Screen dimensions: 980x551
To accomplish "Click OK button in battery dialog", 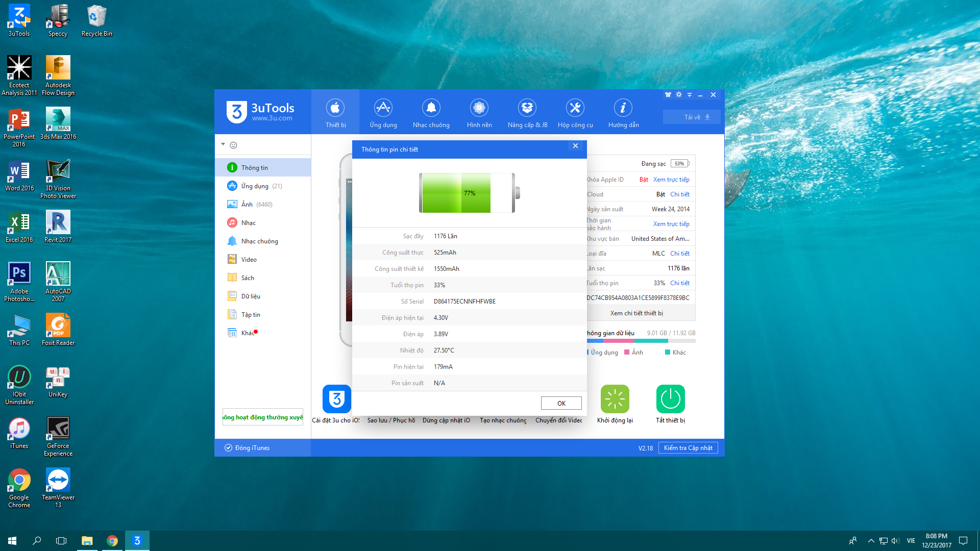I will (561, 403).
